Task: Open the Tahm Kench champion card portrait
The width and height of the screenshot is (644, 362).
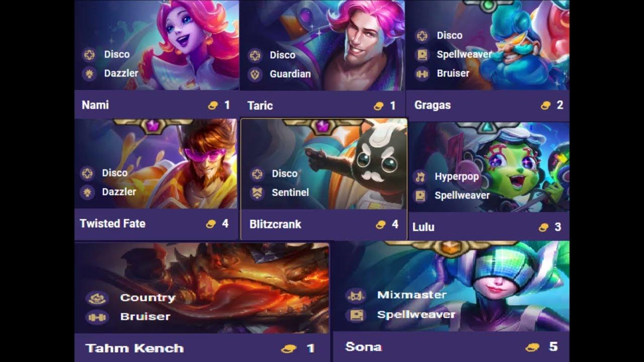Action: [x=202, y=288]
